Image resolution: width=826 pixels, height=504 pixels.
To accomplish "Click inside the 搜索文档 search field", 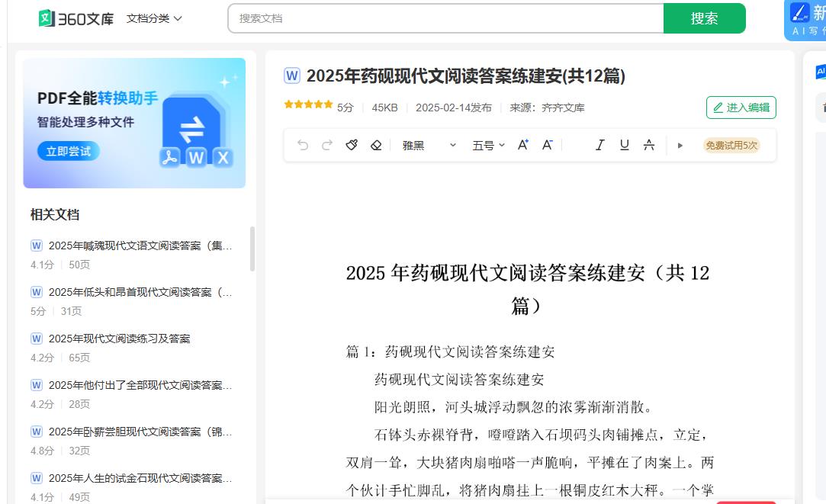I will pos(446,18).
